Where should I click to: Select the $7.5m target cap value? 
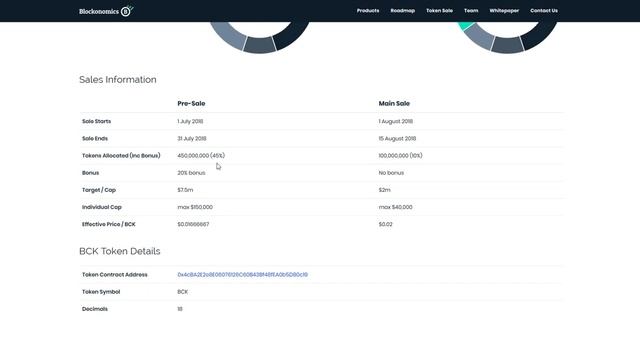point(185,190)
